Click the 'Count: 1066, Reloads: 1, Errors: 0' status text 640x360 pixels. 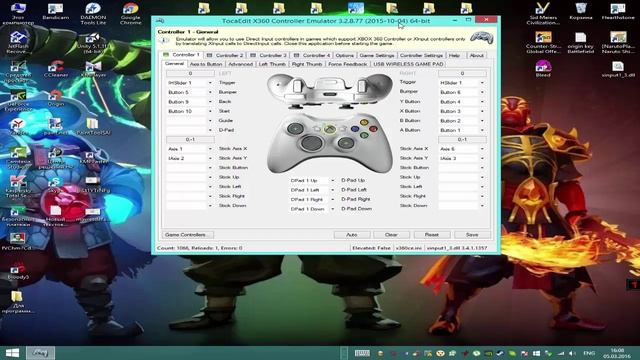pyautogui.click(x=200, y=248)
